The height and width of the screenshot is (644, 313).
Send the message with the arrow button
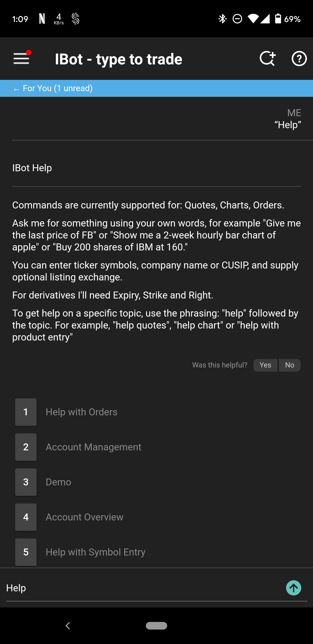[x=293, y=588]
